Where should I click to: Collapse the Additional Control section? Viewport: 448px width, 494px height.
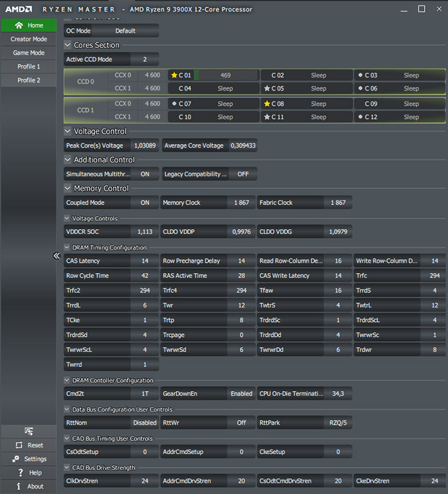(67, 159)
